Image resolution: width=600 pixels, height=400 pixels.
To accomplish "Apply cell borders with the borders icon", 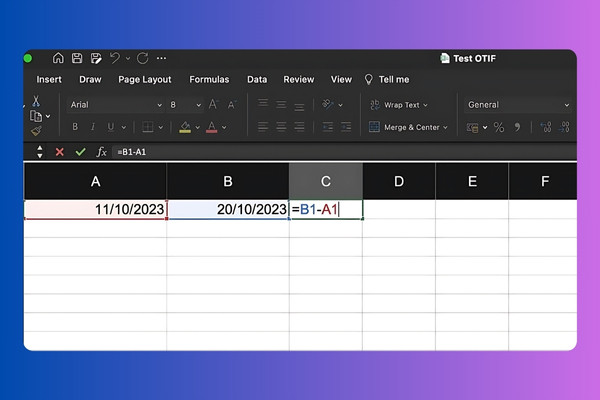I will coord(148,127).
